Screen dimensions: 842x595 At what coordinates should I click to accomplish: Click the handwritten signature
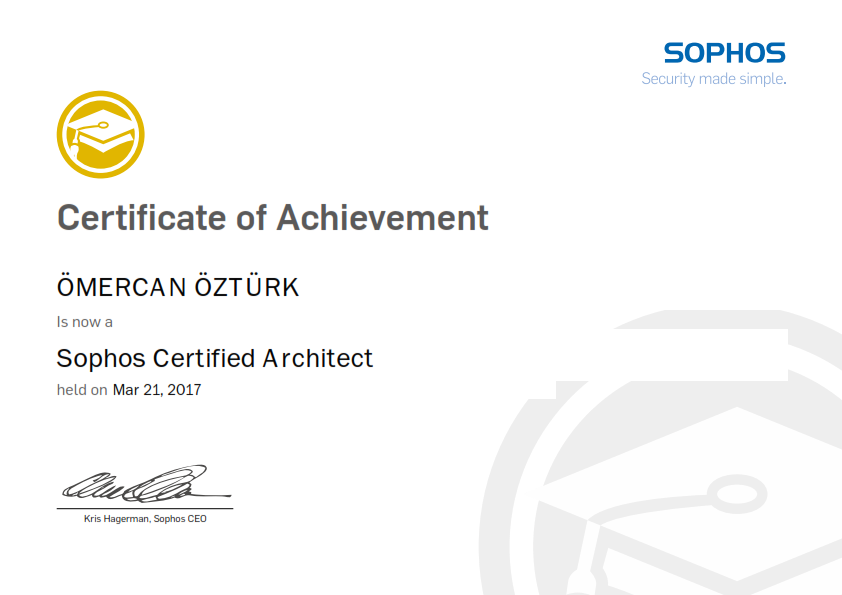(146, 484)
